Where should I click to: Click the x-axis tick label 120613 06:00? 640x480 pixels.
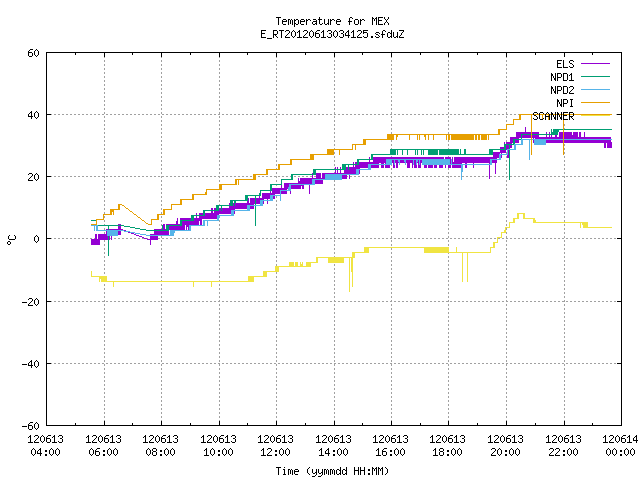(x=103, y=446)
